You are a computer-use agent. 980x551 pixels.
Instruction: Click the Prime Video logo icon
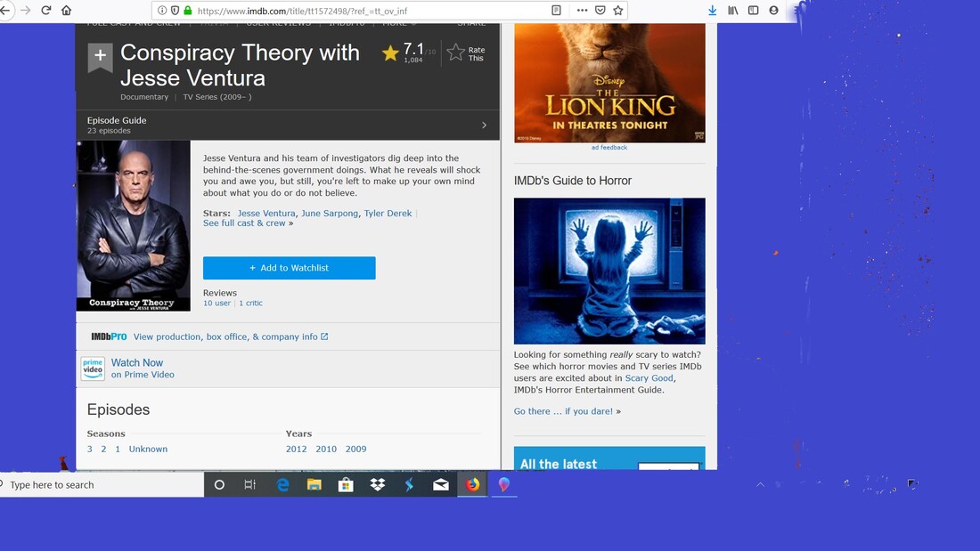click(93, 368)
